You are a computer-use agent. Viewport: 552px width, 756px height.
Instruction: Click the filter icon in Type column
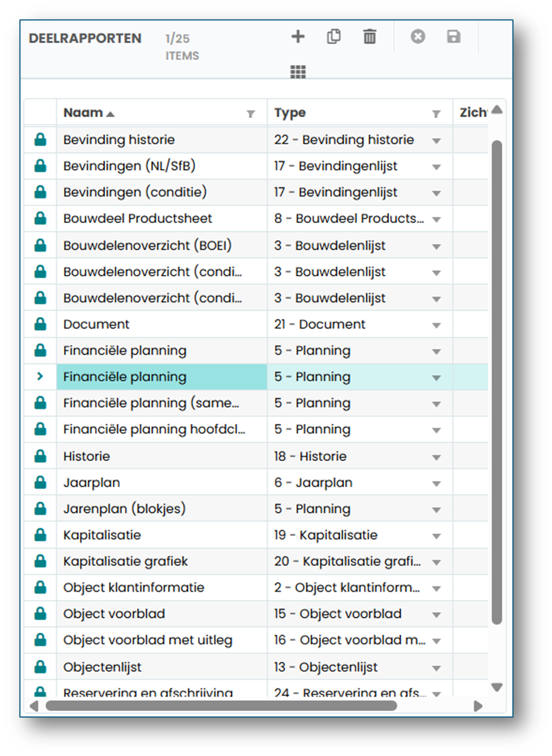click(x=436, y=114)
